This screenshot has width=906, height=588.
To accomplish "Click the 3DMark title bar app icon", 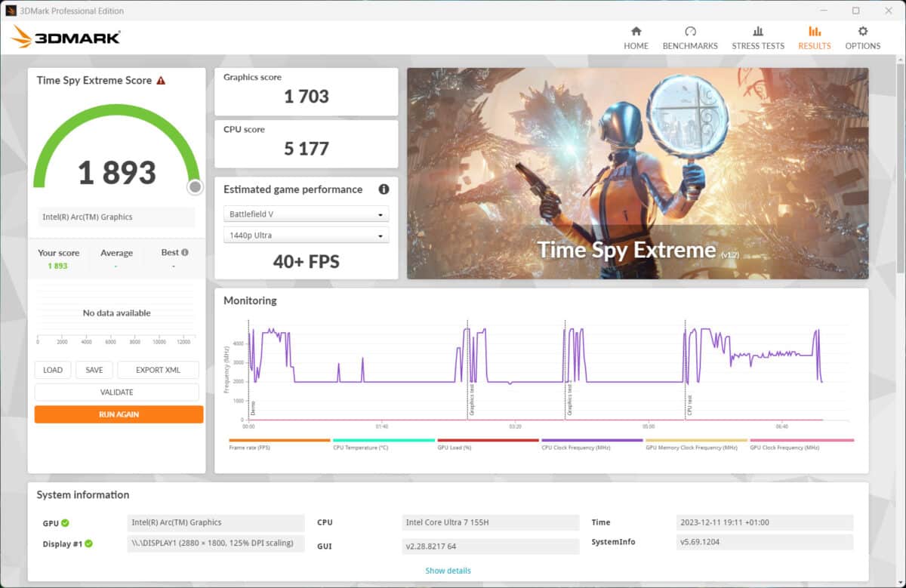I will [x=11, y=11].
